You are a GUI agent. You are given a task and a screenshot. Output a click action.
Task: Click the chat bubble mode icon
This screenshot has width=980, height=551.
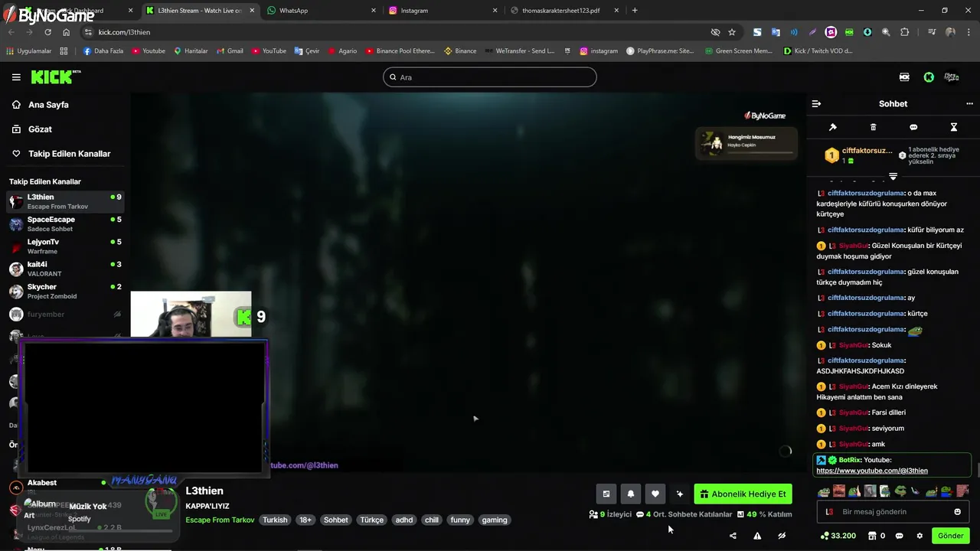click(x=913, y=127)
